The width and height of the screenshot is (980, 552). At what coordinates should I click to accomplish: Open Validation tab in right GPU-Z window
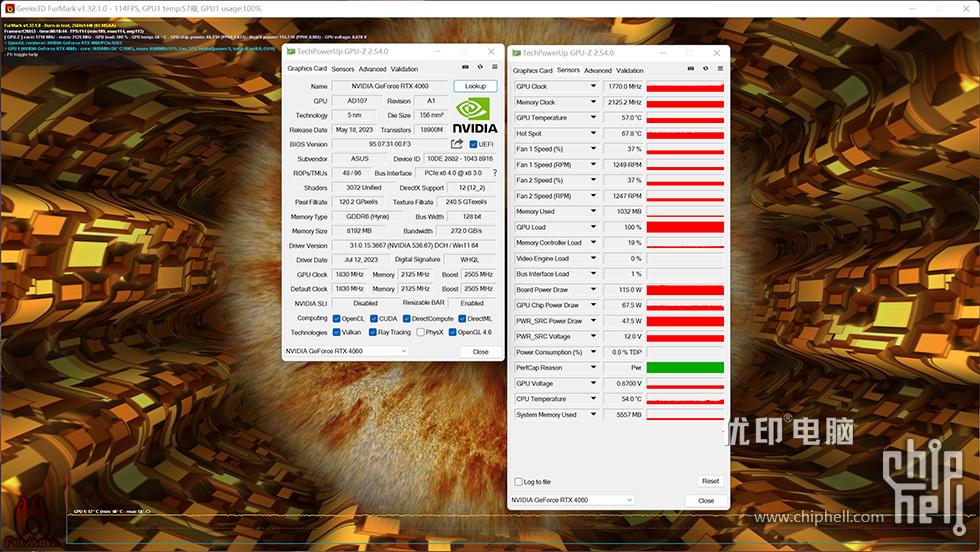click(630, 71)
